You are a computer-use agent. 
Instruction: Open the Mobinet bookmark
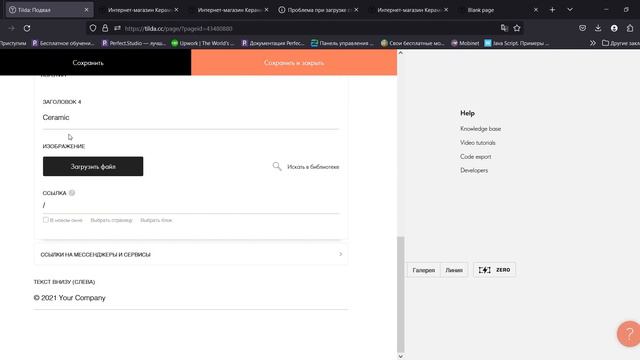point(465,43)
